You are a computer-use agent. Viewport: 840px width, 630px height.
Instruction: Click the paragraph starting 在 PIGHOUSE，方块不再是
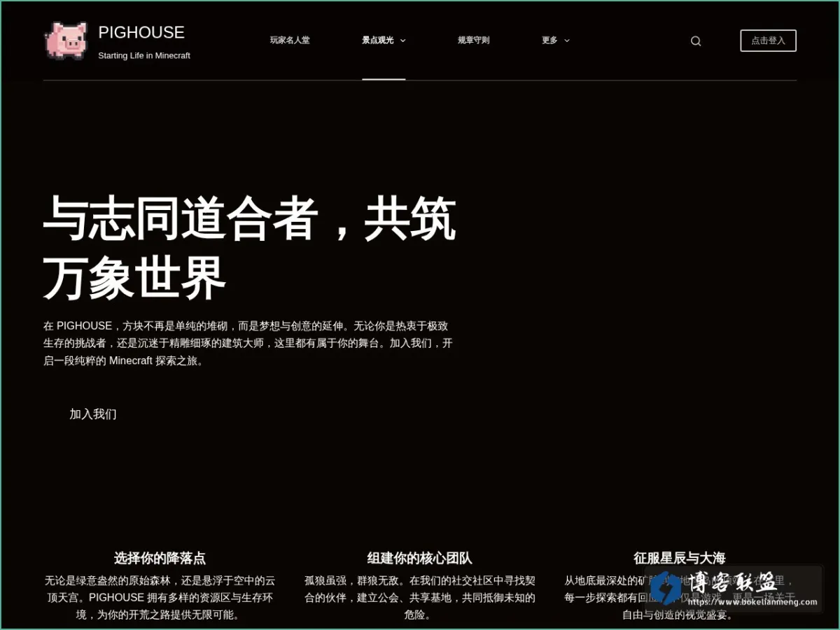[248, 344]
